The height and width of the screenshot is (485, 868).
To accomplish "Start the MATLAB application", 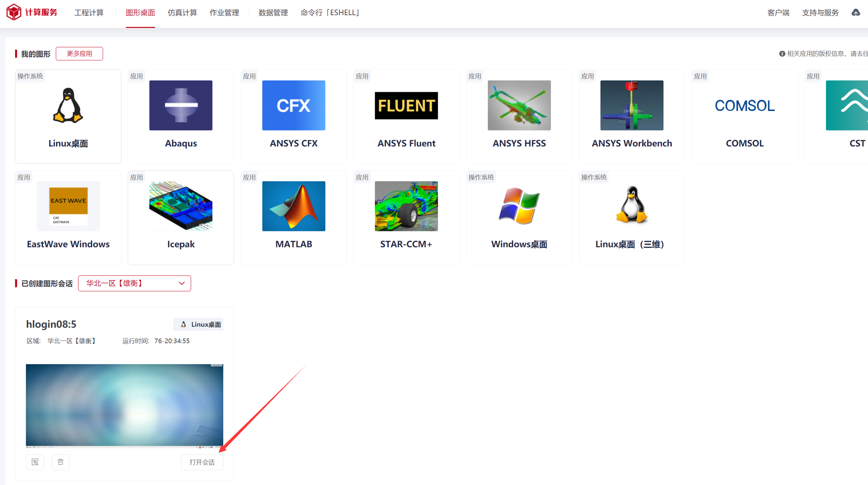I will (x=294, y=217).
